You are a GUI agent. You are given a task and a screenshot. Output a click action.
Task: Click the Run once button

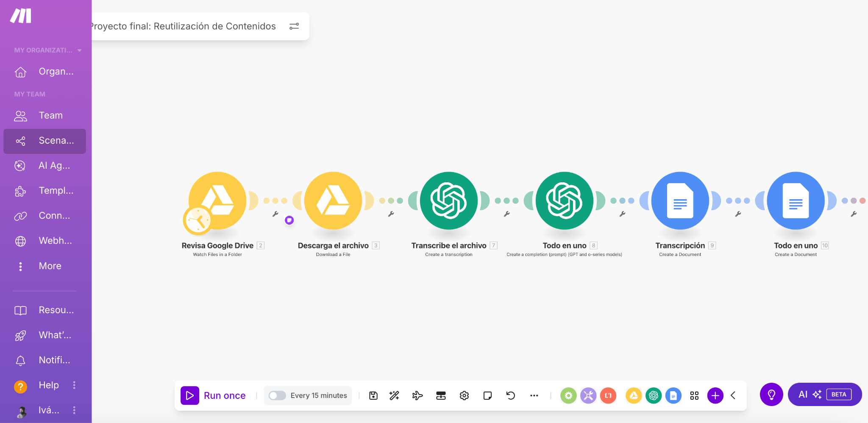coord(214,395)
